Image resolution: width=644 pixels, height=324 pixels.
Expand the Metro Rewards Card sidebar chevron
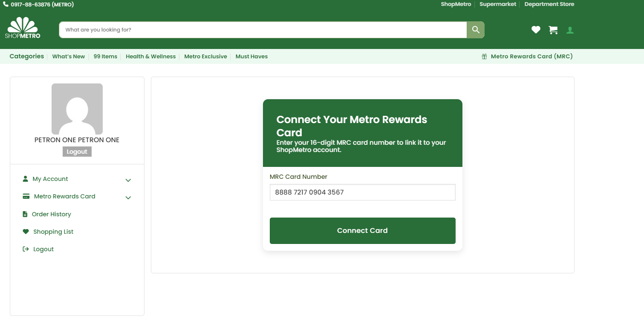point(128,198)
